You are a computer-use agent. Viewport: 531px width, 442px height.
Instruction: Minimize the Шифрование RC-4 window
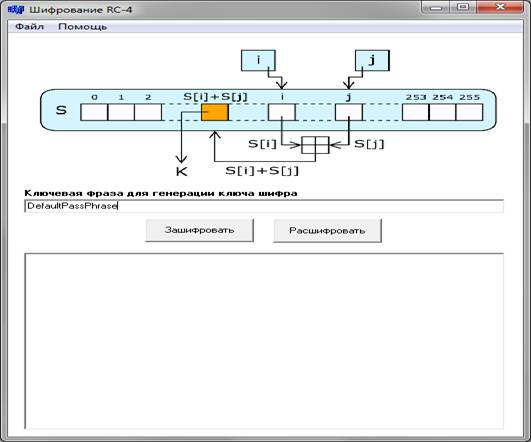437,7
